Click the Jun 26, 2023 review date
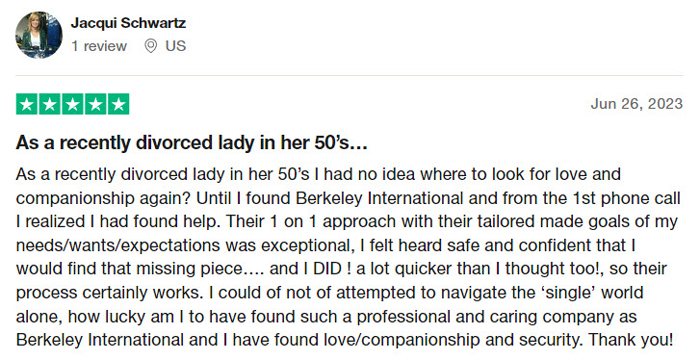 637,104
